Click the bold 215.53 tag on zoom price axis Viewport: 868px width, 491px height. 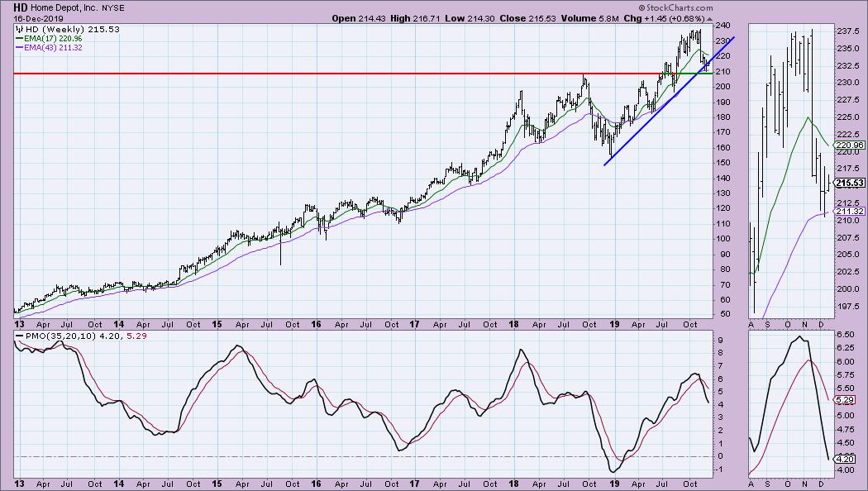pyautogui.click(x=850, y=183)
